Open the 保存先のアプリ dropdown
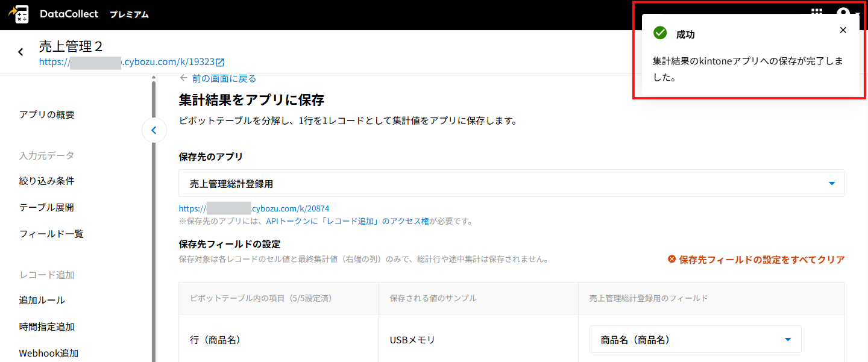The height and width of the screenshot is (362, 868). [x=511, y=183]
